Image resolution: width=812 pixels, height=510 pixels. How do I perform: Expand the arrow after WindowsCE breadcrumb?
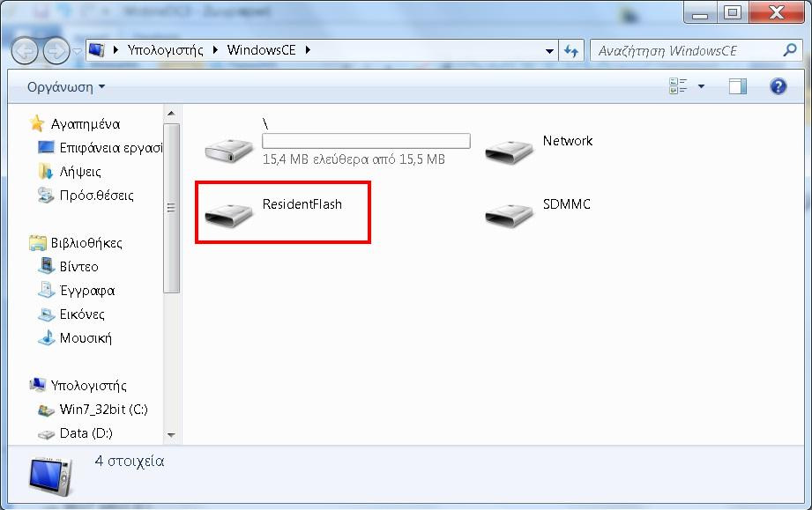click(308, 50)
